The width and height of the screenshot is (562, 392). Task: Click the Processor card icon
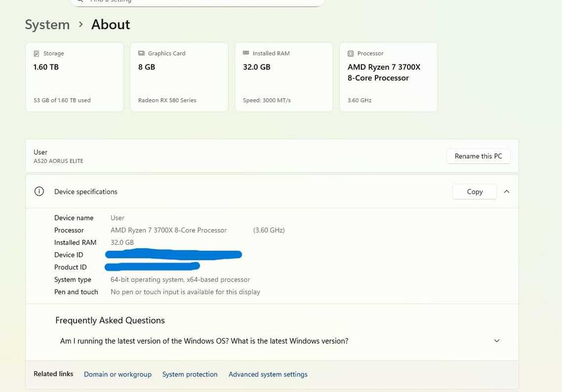[351, 53]
